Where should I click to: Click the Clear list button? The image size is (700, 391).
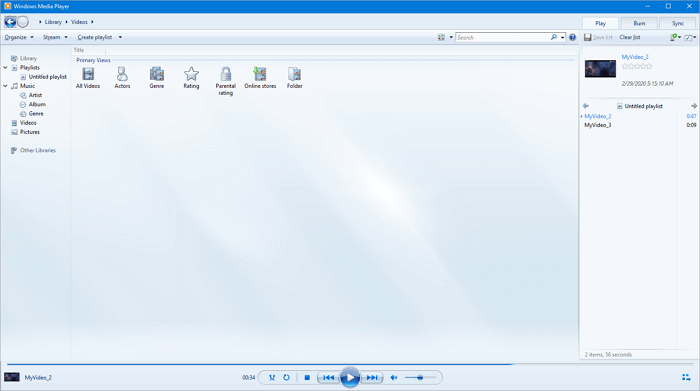(x=630, y=37)
